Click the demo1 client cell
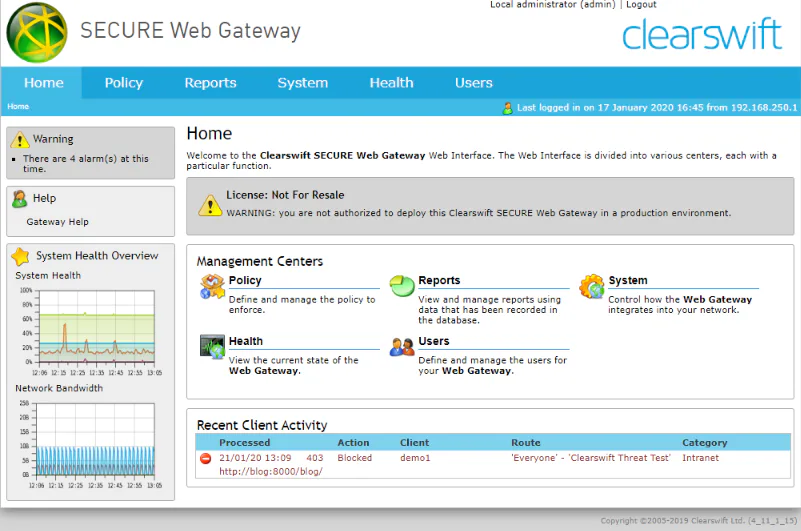801x531 pixels. (415, 458)
